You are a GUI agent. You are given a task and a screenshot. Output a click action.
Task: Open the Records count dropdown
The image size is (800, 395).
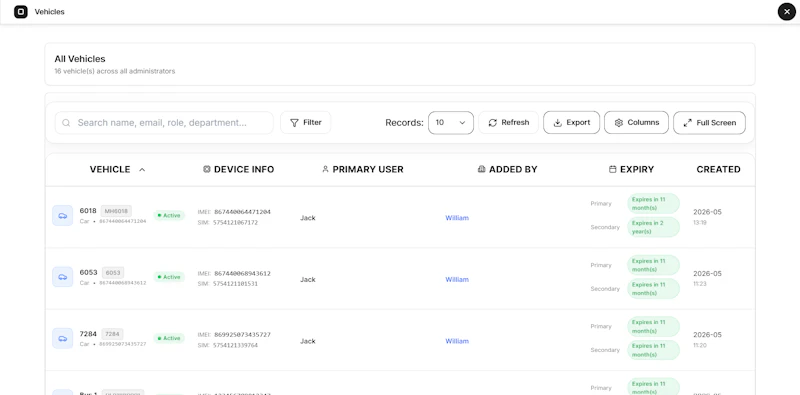(x=451, y=122)
